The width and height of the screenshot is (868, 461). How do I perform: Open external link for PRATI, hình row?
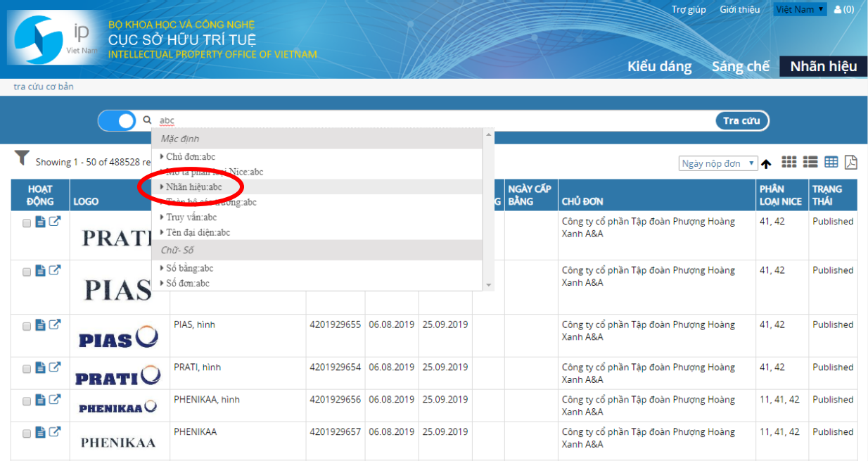pyautogui.click(x=54, y=367)
